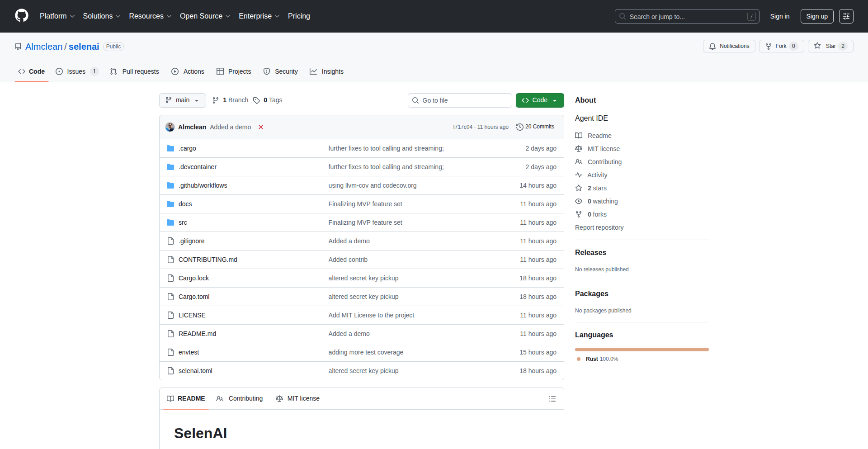Click the Sign in link

pos(780,16)
